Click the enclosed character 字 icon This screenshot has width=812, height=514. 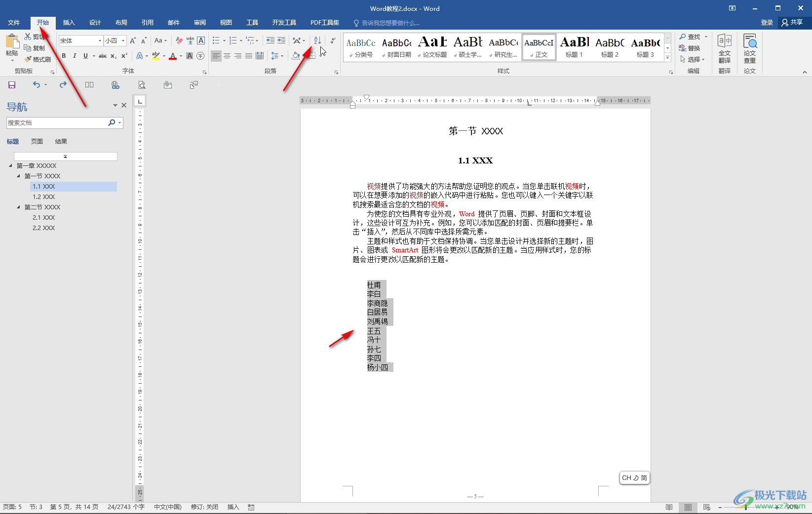pyautogui.click(x=200, y=56)
